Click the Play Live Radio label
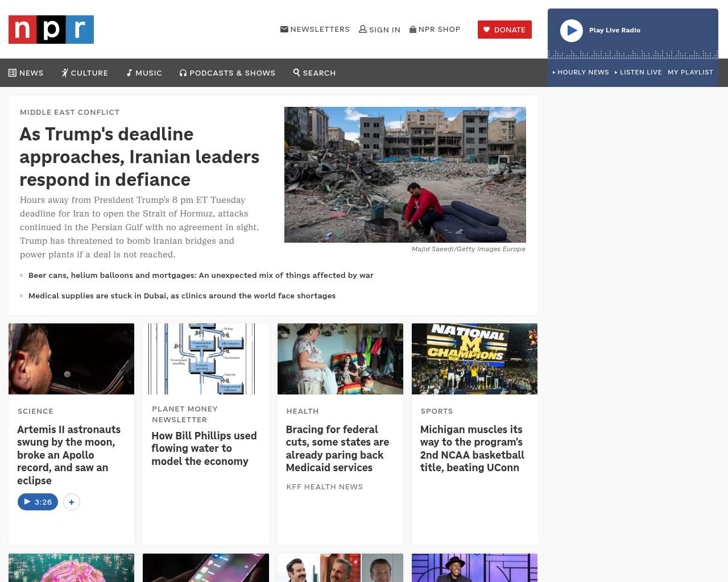Screen dimensions: 728x582 tap(615, 30)
